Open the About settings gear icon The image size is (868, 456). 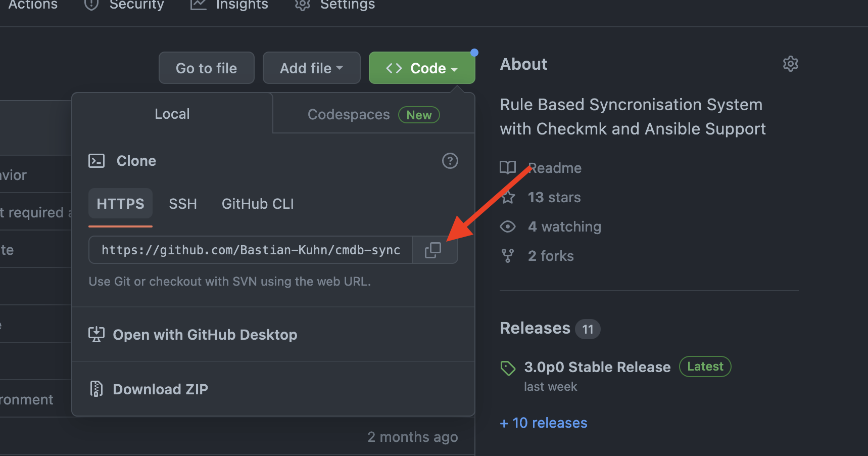(790, 64)
